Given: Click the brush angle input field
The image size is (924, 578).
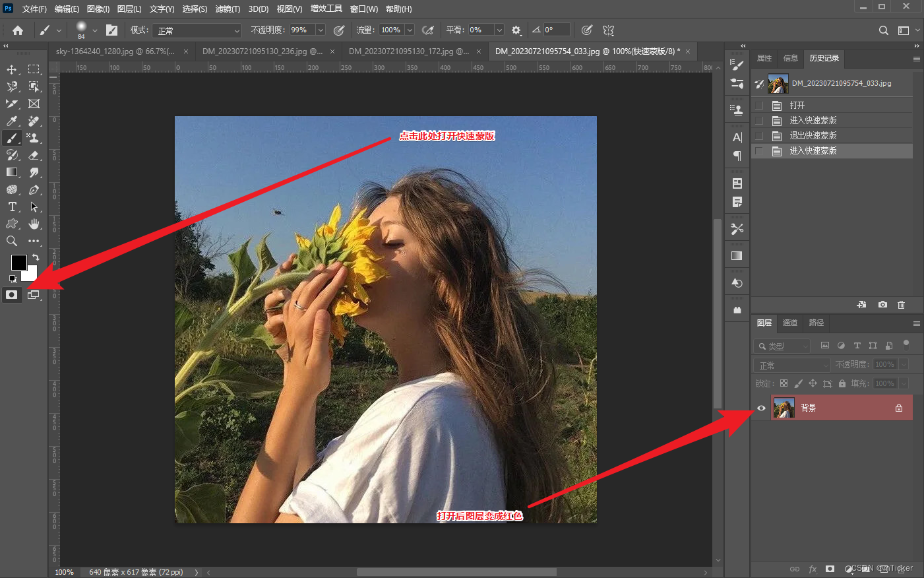Looking at the screenshot, I should click(557, 30).
